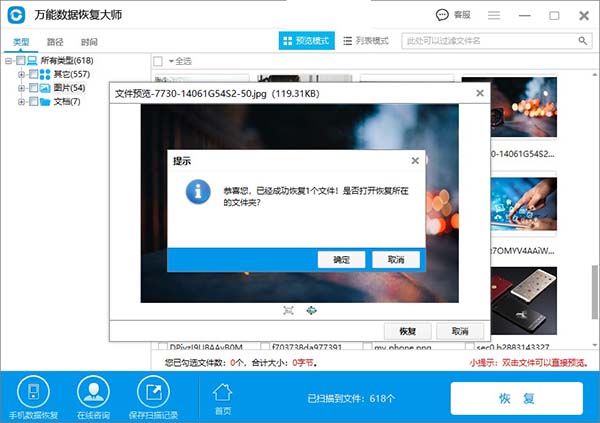
Task: Open 客服 customer service chat
Action: (x=453, y=15)
